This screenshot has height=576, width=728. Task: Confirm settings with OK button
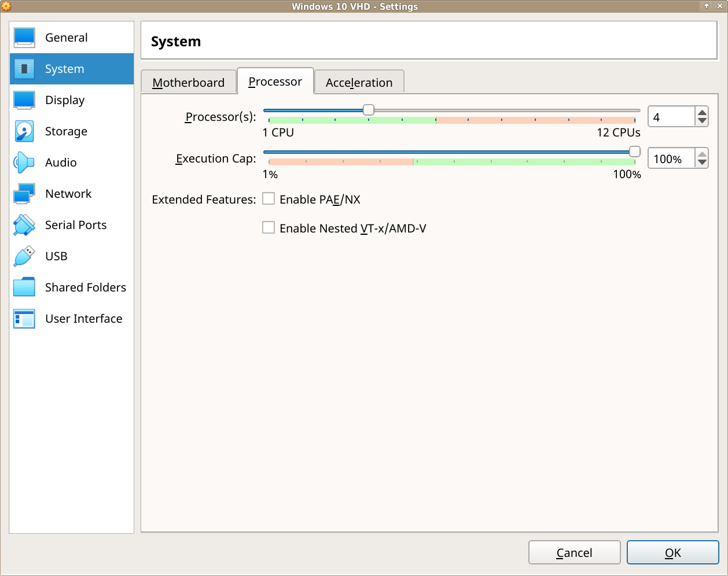(672, 553)
